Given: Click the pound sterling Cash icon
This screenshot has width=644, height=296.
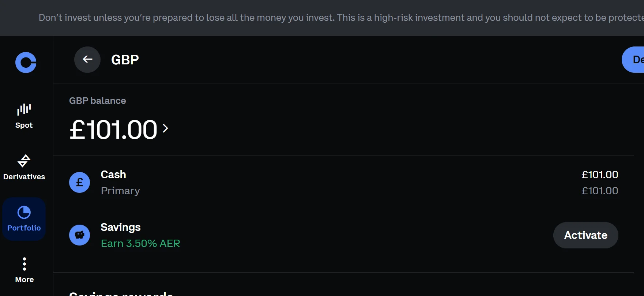Looking at the screenshot, I should tap(79, 182).
